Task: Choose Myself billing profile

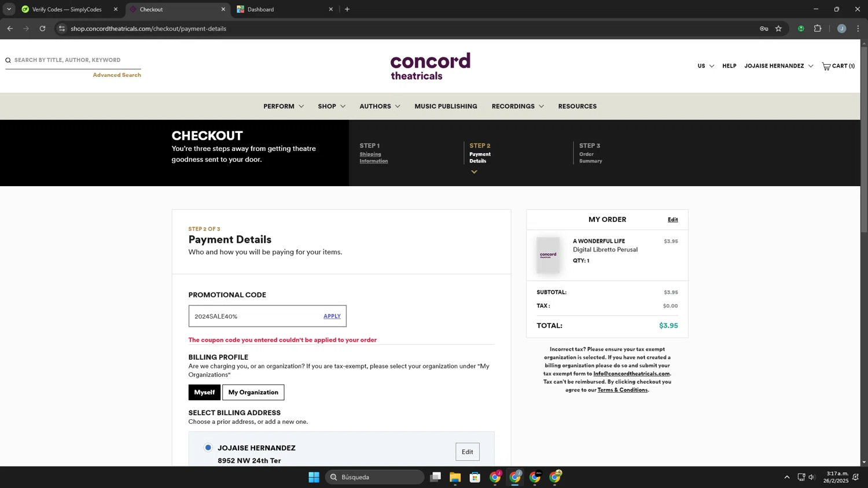Action: tap(204, 392)
